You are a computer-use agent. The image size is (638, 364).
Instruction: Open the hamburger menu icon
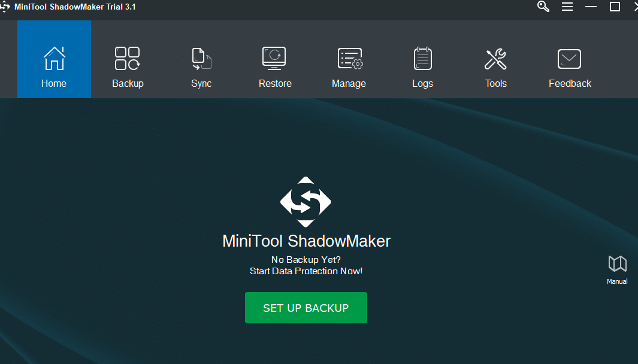point(567,7)
